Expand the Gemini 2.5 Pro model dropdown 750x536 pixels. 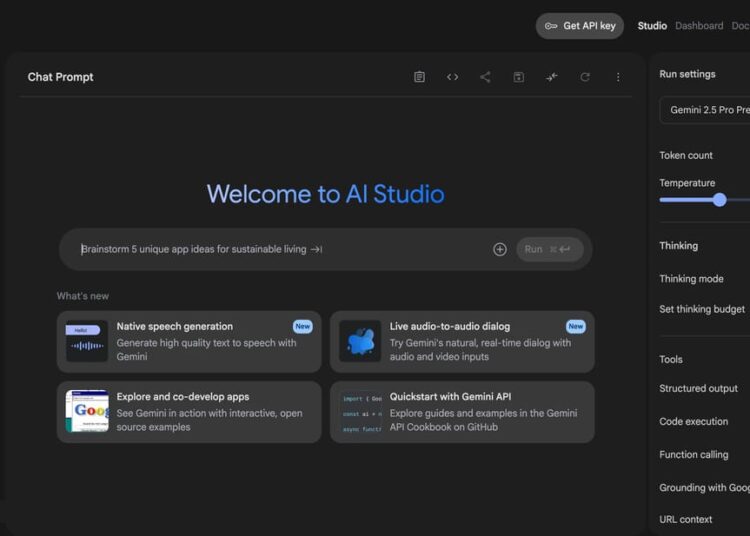click(705, 110)
